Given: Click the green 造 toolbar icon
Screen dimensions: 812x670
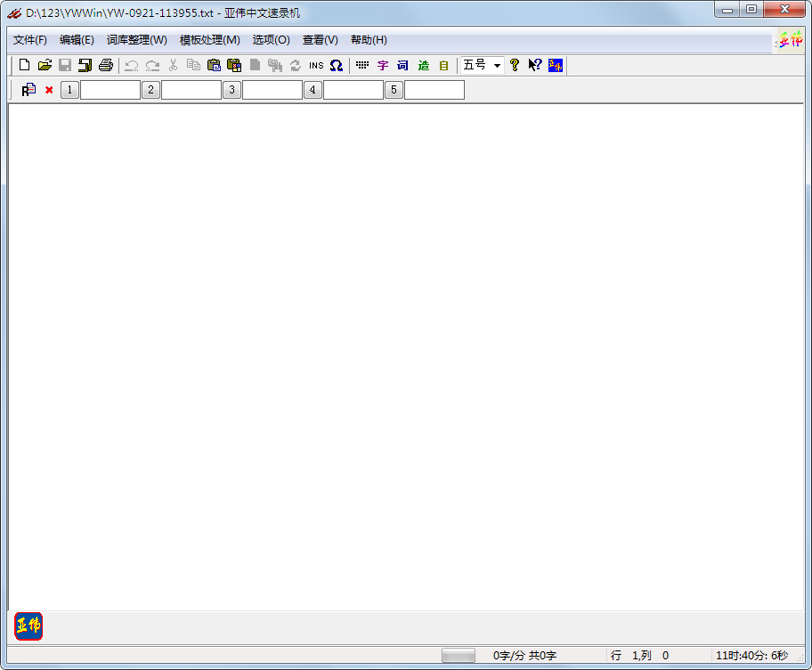Looking at the screenshot, I should pyautogui.click(x=423, y=65).
